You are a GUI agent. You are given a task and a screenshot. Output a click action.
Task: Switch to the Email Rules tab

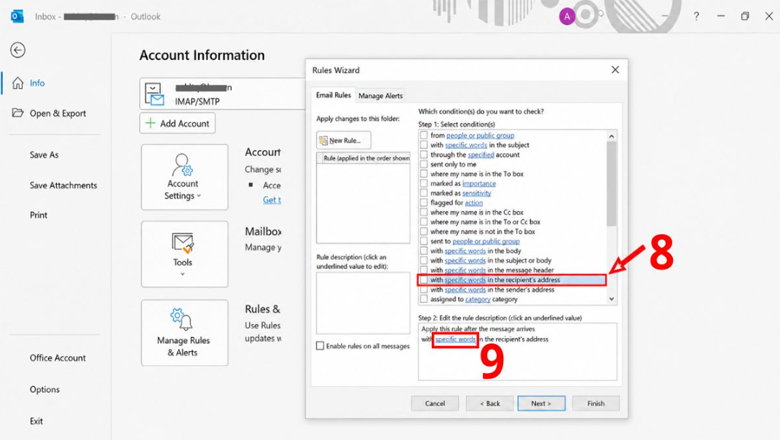[333, 95]
